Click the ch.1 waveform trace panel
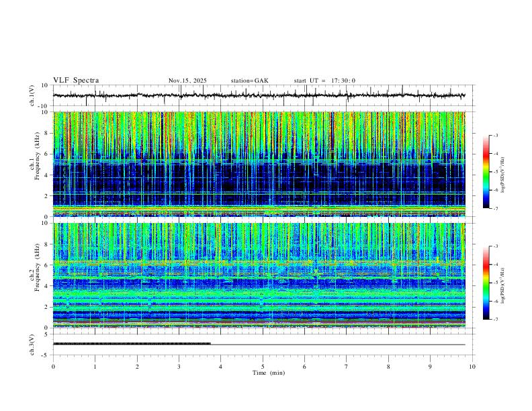 (264, 95)
